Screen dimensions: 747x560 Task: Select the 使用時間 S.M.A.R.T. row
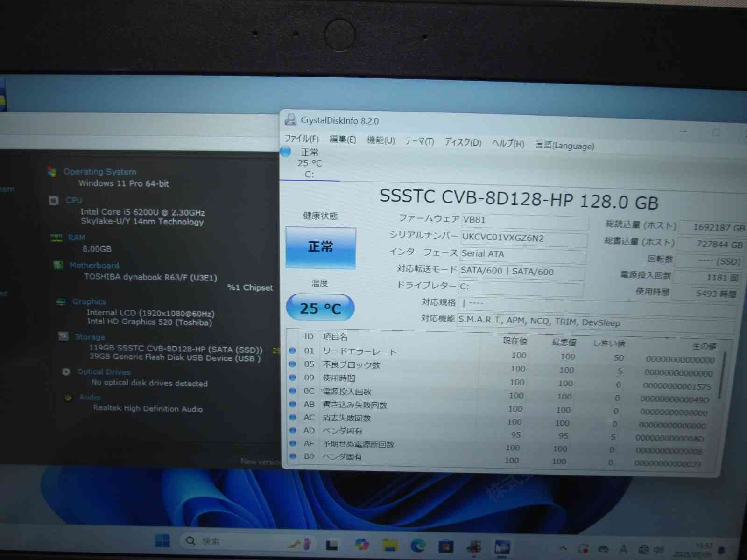tap(339, 378)
